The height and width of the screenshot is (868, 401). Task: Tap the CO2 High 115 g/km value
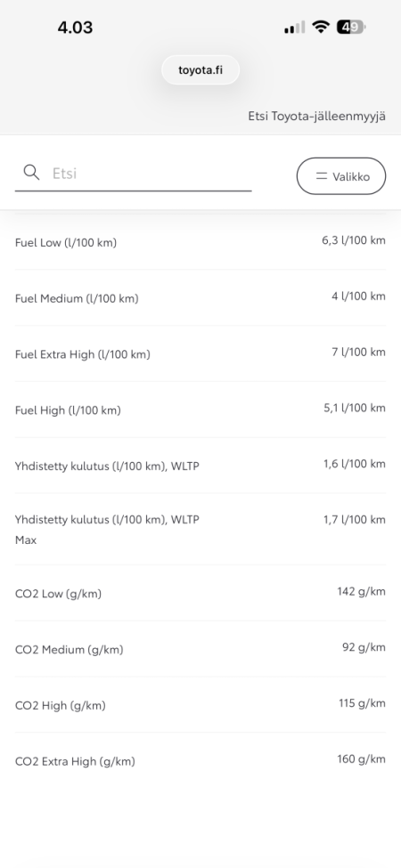coord(362,703)
